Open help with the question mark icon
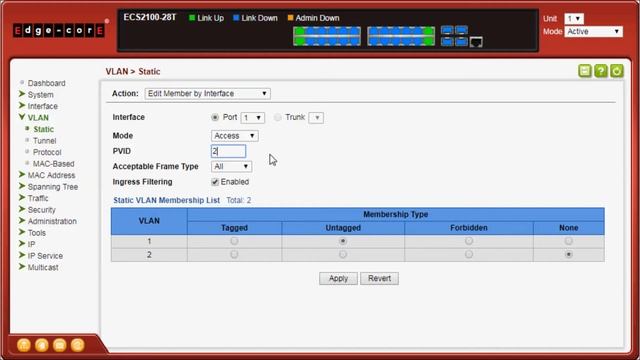The image size is (640, 360). (600, 71)
